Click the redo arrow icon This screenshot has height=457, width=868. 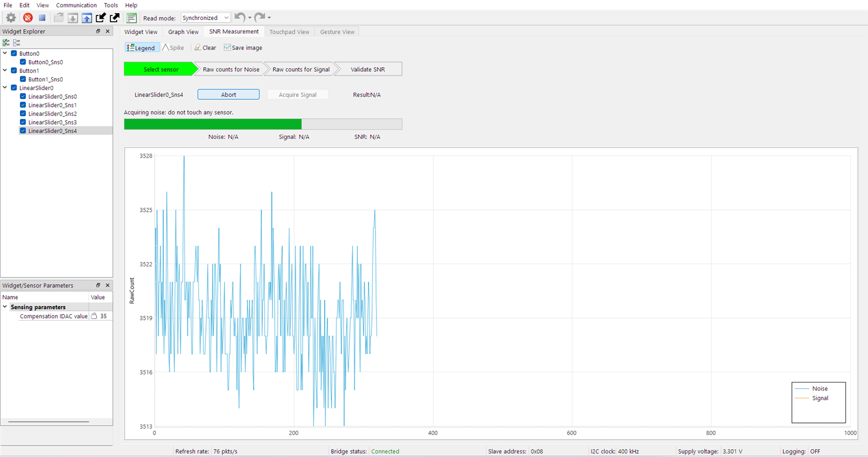click(259, 18)
